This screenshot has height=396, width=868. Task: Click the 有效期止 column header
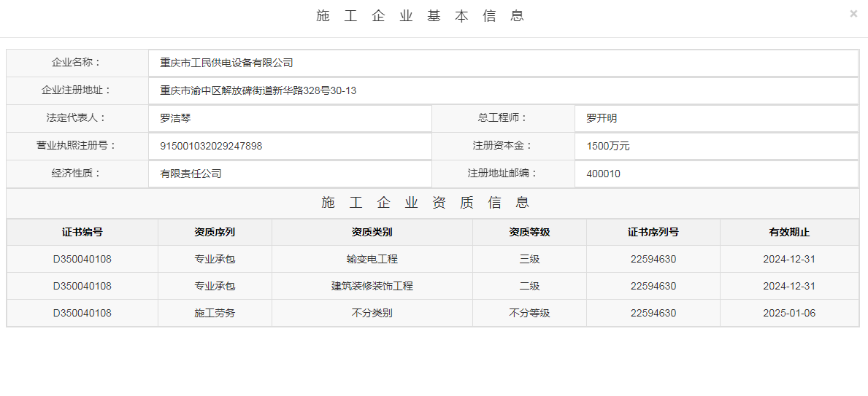click(x=789, y=233)
